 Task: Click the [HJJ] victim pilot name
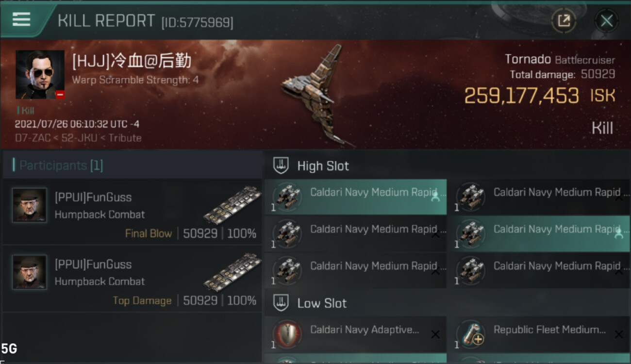[x=132, y=62]
